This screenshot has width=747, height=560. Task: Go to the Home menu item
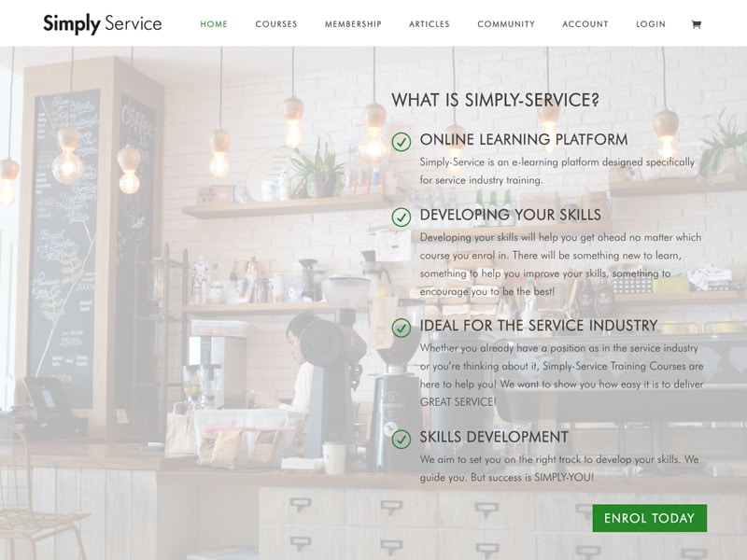tap(214, 24)
